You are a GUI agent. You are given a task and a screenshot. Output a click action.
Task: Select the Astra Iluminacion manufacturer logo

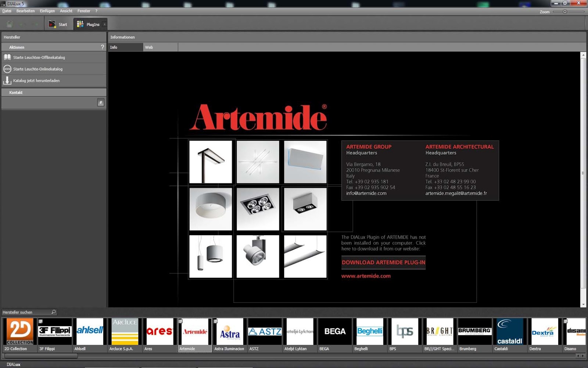[230, 332]
